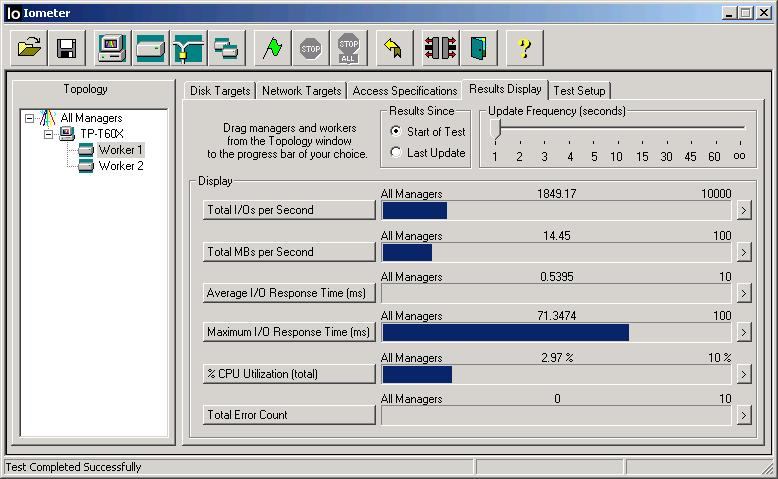Click the Iometer title bar logo
The height and width of the screenshot is (479, 778).
(x=13, y=13)
